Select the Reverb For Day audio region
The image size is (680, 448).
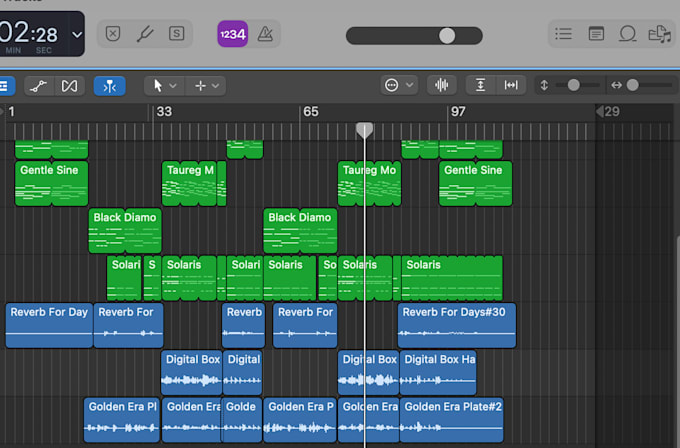pos(49,325)
